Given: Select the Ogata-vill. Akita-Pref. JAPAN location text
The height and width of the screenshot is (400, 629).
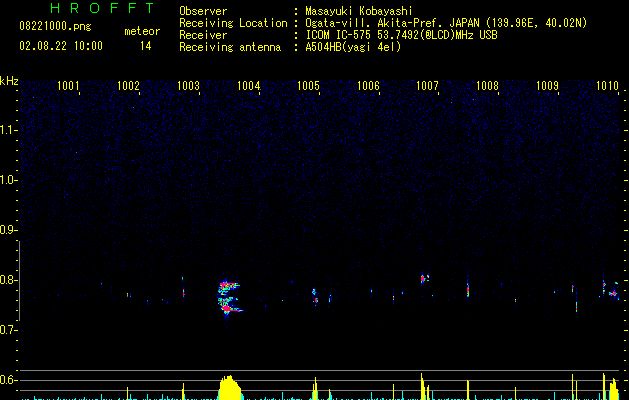Looking at the screenshot, I should [446, 23].
